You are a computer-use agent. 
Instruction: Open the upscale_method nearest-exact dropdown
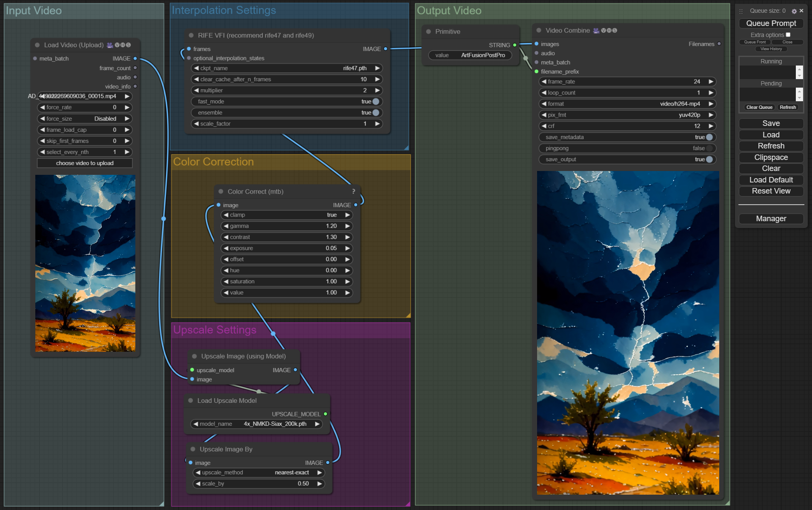point(258,473)
